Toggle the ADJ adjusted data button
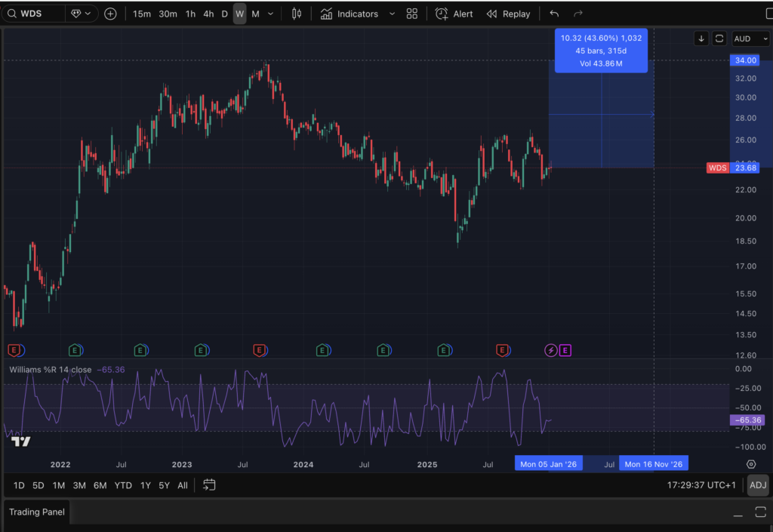 [757, 485]
